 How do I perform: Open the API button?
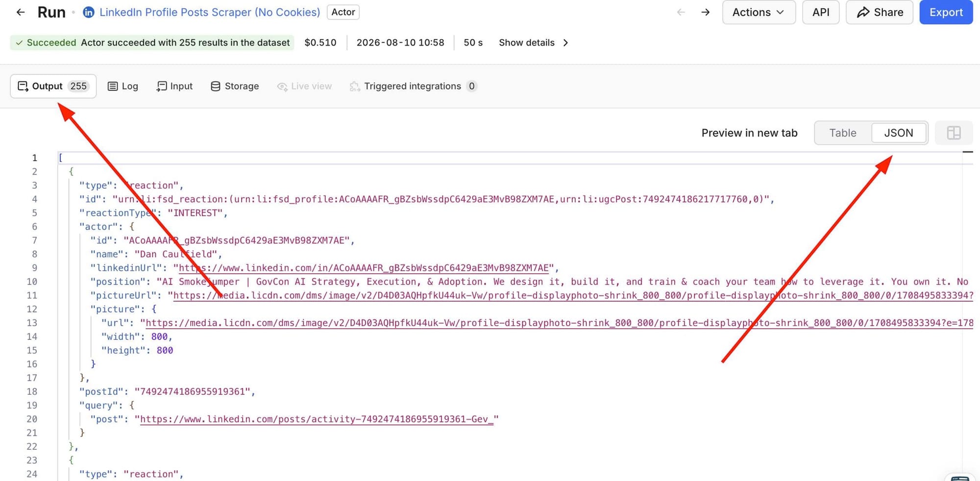pos(821,12)
